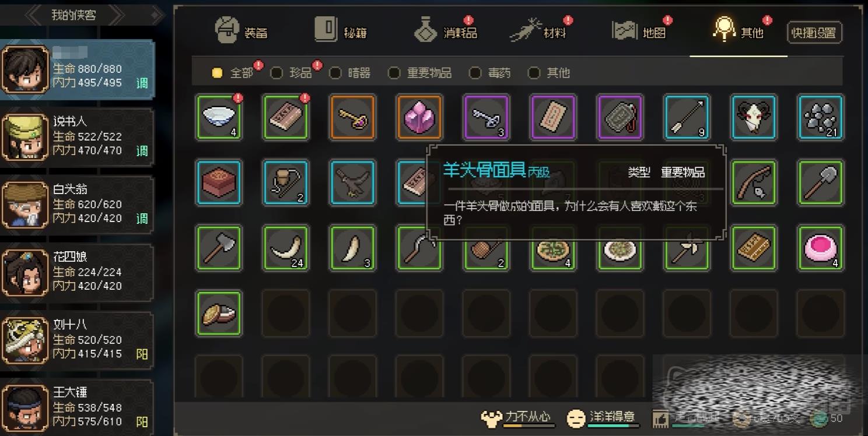Screen dimensions: 868x436
Task: Select the red lacquer box item
Action: coord(219,183)
